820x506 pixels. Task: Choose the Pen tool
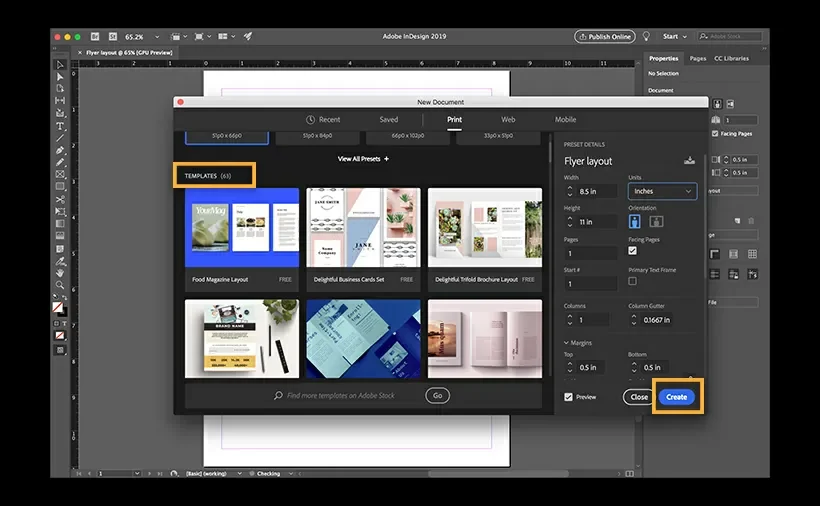60,150
